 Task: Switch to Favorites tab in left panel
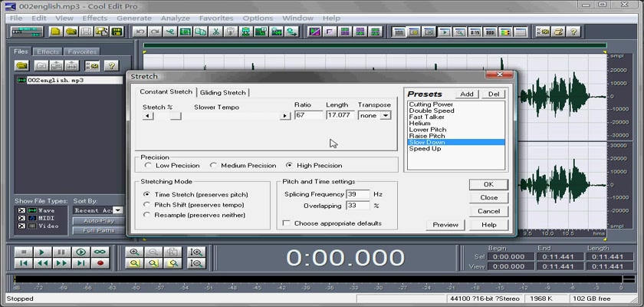(x=82, y=51)
